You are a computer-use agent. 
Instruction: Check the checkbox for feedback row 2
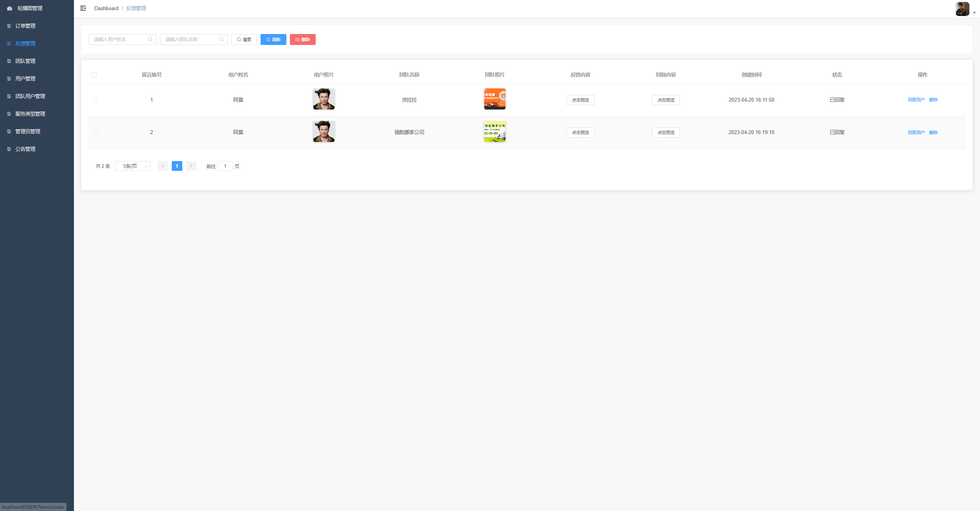[96, 132]
